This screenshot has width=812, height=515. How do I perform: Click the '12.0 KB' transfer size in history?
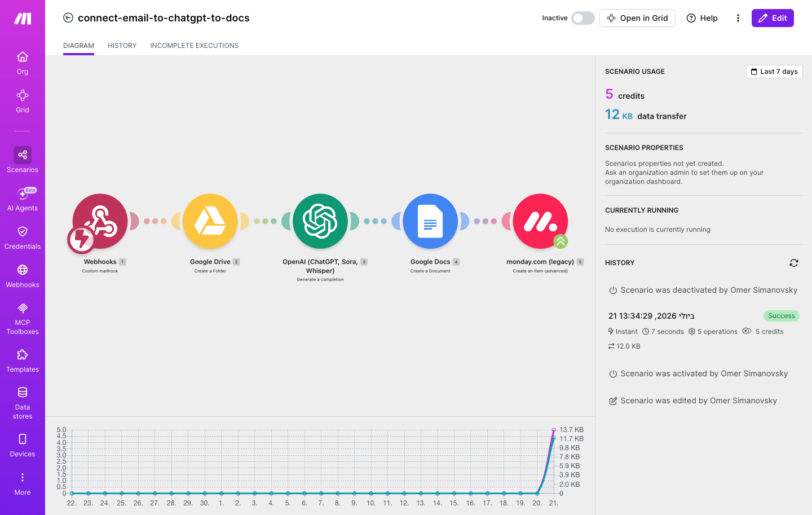[624, 346]
